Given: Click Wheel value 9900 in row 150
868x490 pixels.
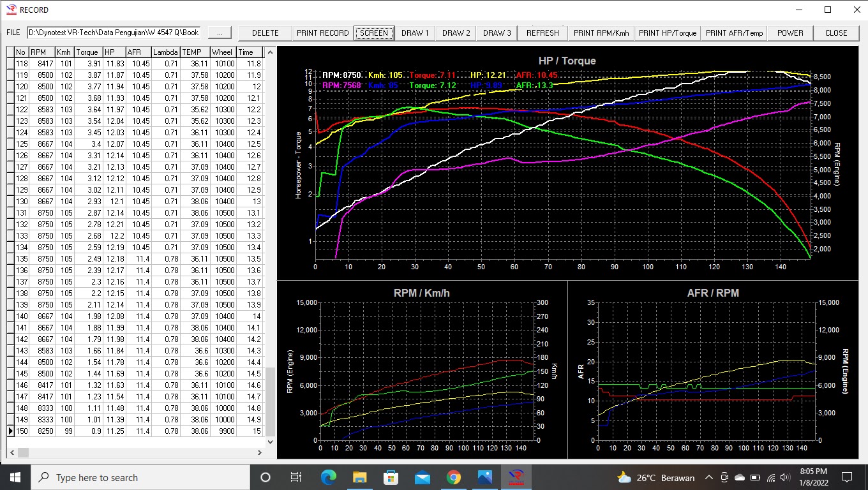Looking at the screenshot, I should tap(223, 431).
